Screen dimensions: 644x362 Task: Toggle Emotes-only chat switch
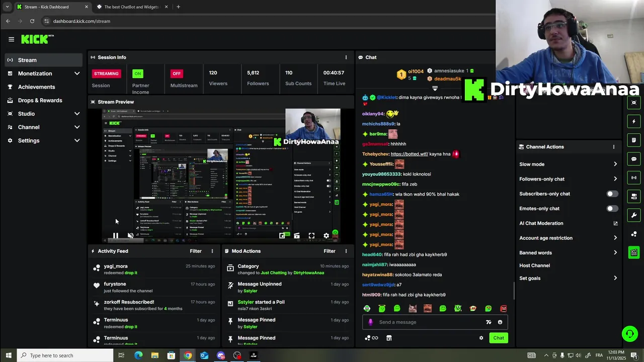point(612,209)
